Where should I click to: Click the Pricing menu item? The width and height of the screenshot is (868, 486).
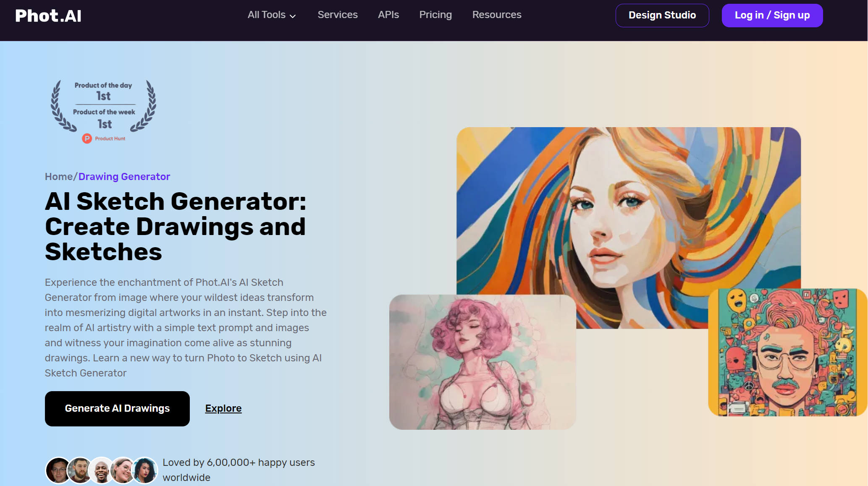pyautogui.click(x=435, y=15)
